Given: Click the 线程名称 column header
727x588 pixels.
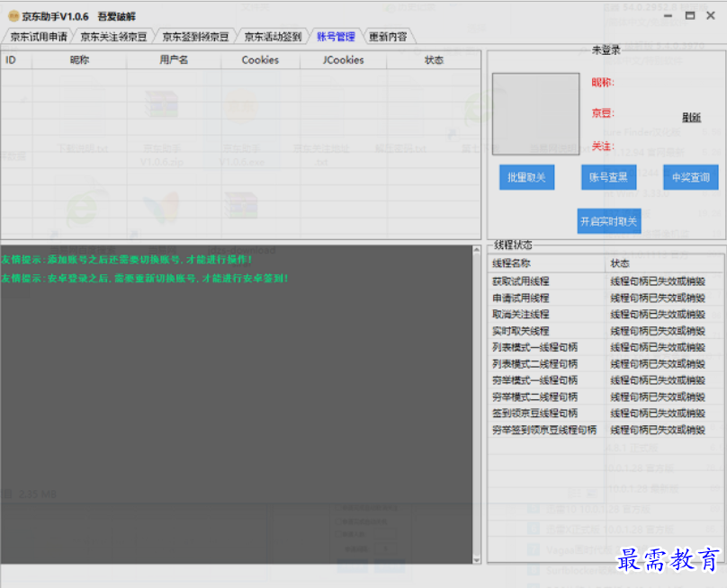Looking at the screenshot, I should click(547, 263).
